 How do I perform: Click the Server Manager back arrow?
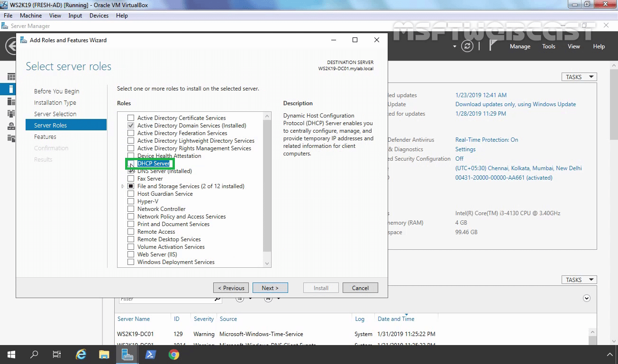pyautogui.click(x=10, y=46)
